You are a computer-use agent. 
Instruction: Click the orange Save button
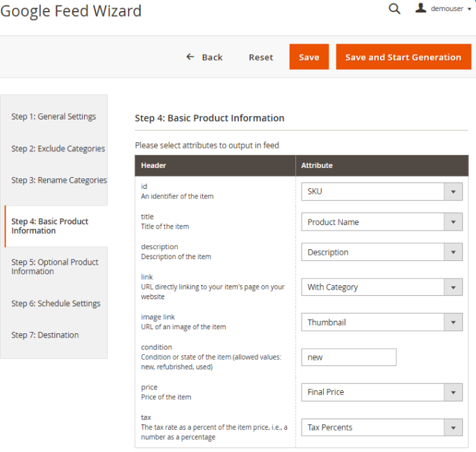309,57
